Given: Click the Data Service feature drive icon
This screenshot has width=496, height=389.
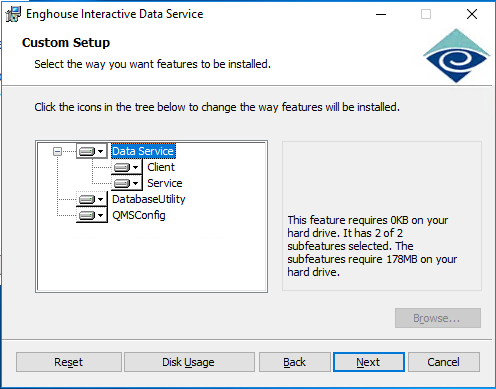Looking at the screenshot, I should pyautogui.click(x=87, y=152).
